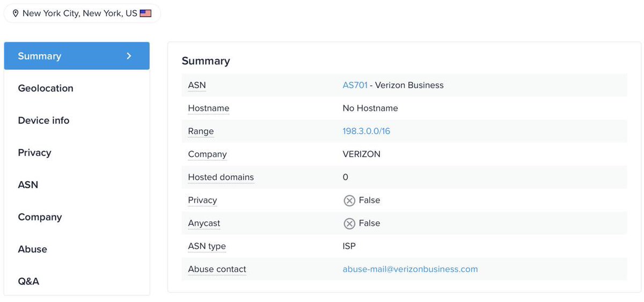The image size is (644, 302).
Task: Click the abuse-mail@verizonbusiness.com email link
Action: tap(410, 269)
